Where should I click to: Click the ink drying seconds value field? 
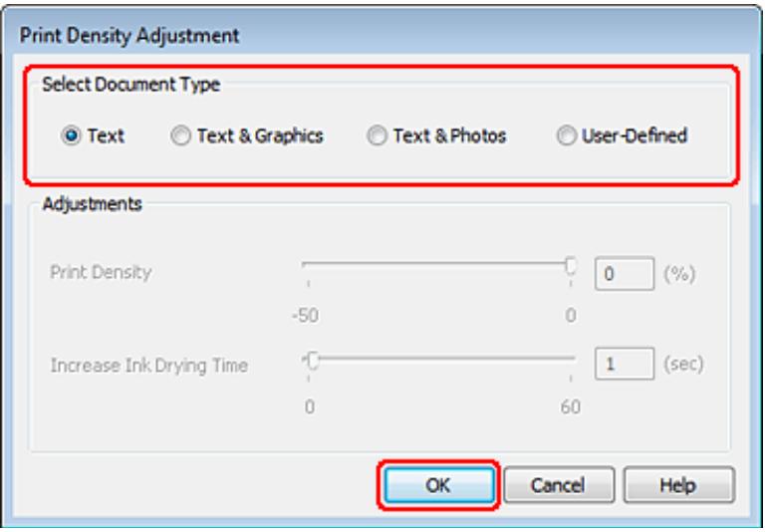[x=624, y=364]
